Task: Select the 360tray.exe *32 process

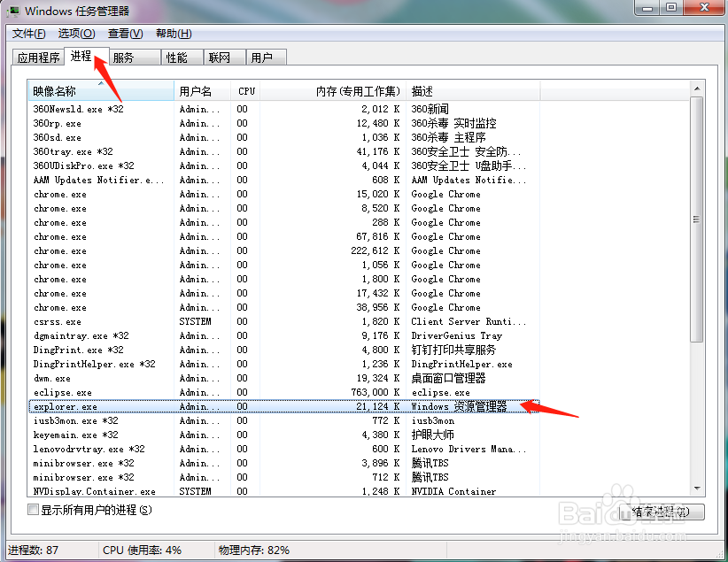Action: (284, 151)
